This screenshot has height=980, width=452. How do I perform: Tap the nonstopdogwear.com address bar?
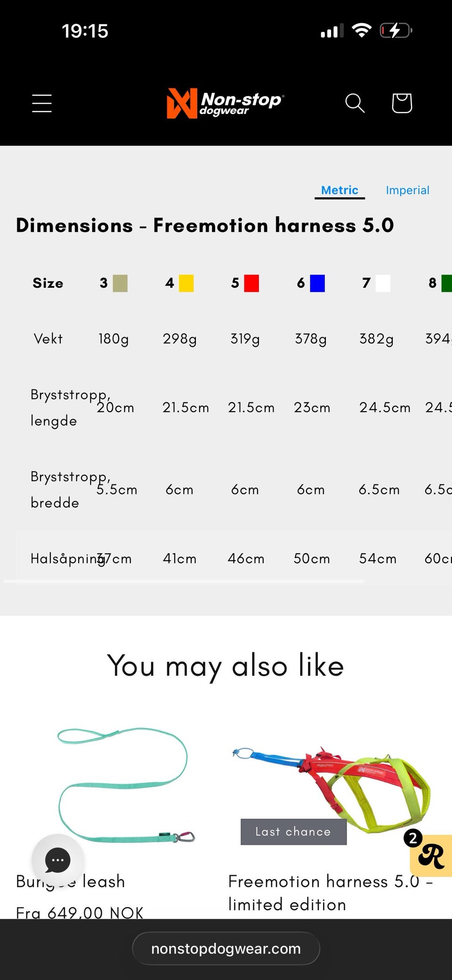click(x=226, y=948)
